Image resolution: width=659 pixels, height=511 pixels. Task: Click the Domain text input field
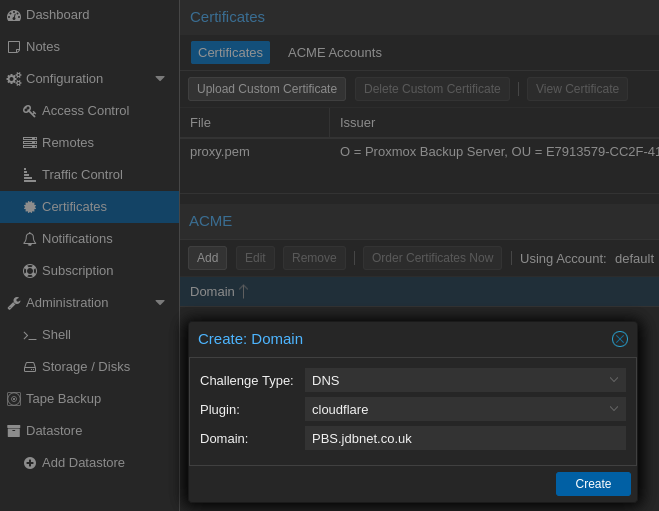tap(465, 438)
